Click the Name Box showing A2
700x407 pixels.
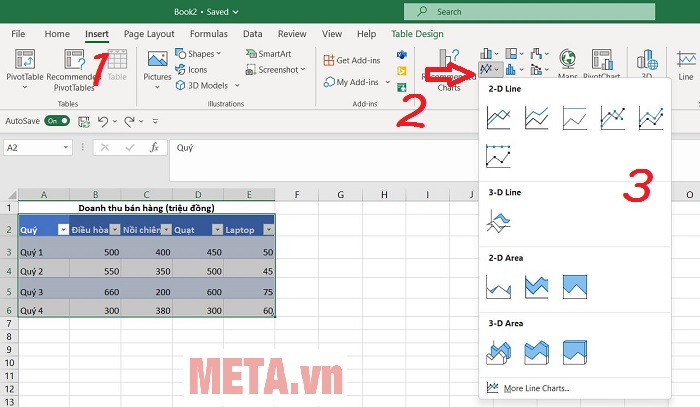point(38,148)
